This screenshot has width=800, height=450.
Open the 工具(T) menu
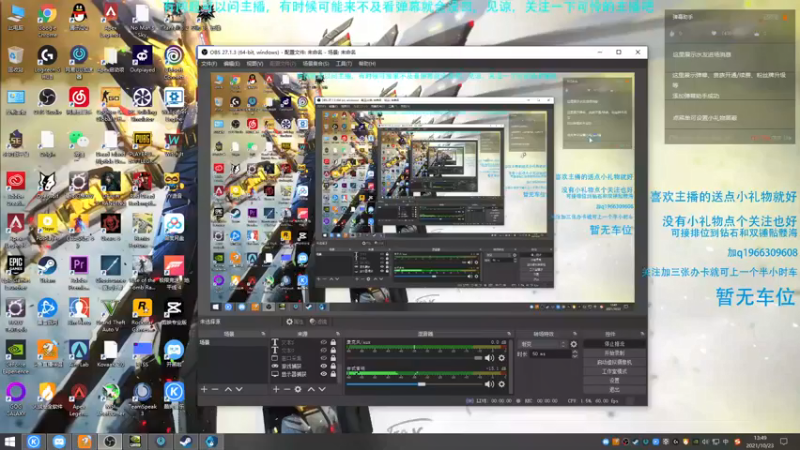pyautogui.click(x=343, y=64)
